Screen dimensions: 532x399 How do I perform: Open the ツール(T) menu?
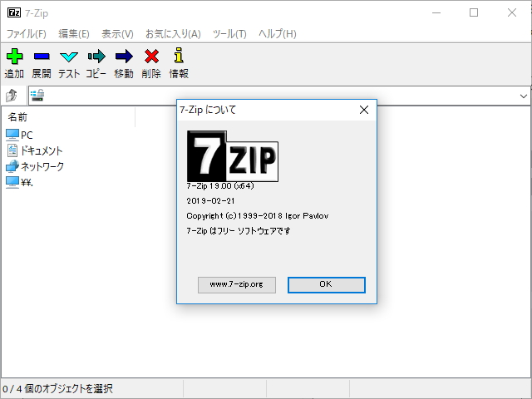coord(229,34)
